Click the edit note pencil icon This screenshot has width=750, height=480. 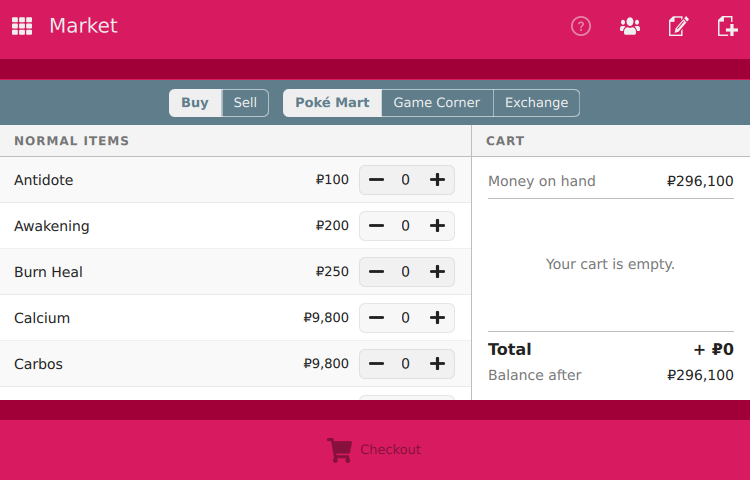tap(678, 26)
